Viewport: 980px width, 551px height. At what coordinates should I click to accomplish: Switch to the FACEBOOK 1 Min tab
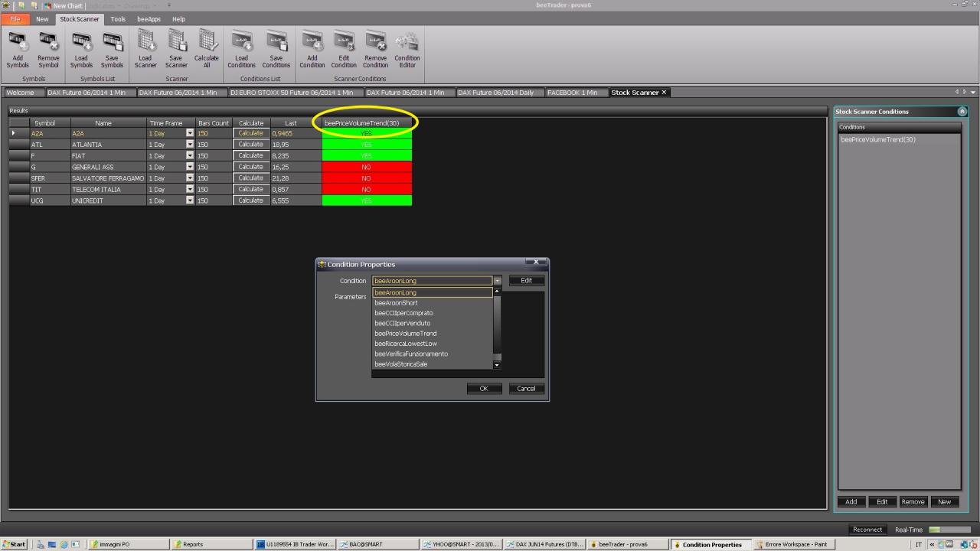(572, 93)
